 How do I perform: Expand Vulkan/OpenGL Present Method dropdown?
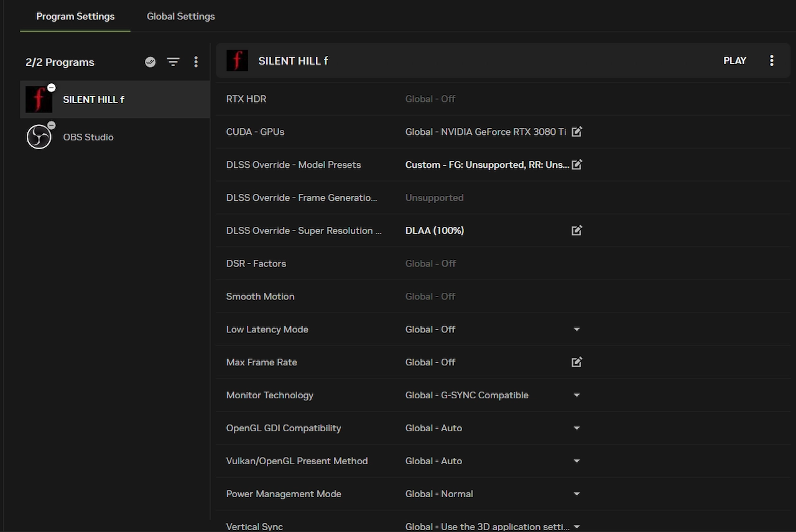point(576,461)
